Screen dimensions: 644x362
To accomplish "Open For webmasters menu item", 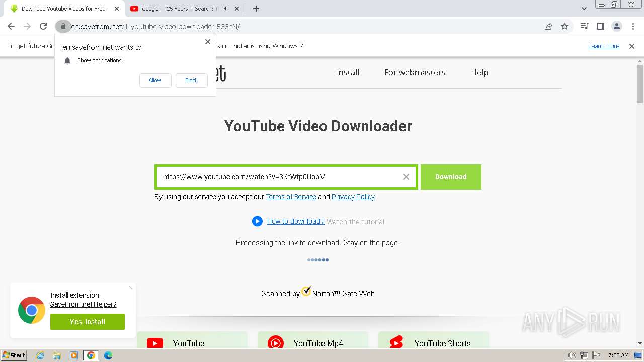I will [x=415, y=72].
